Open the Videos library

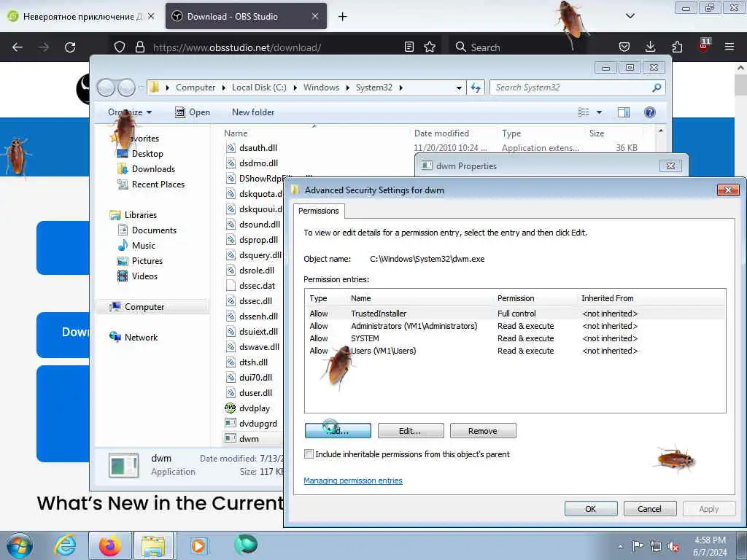[x=144, y=276]
